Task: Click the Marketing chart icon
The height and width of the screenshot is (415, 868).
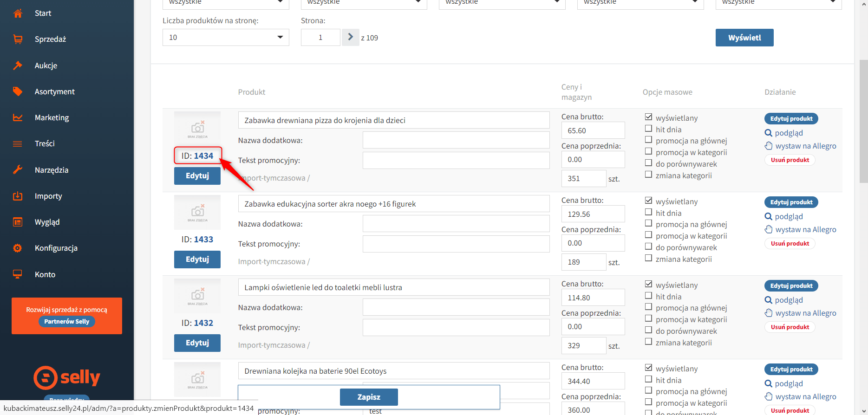Action: (18, 117)
